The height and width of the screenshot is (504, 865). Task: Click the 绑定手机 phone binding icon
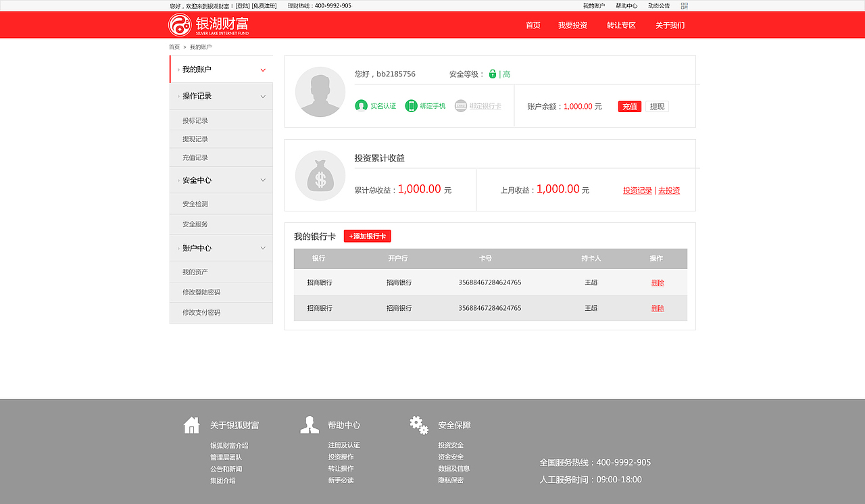[x=410, y=106]
